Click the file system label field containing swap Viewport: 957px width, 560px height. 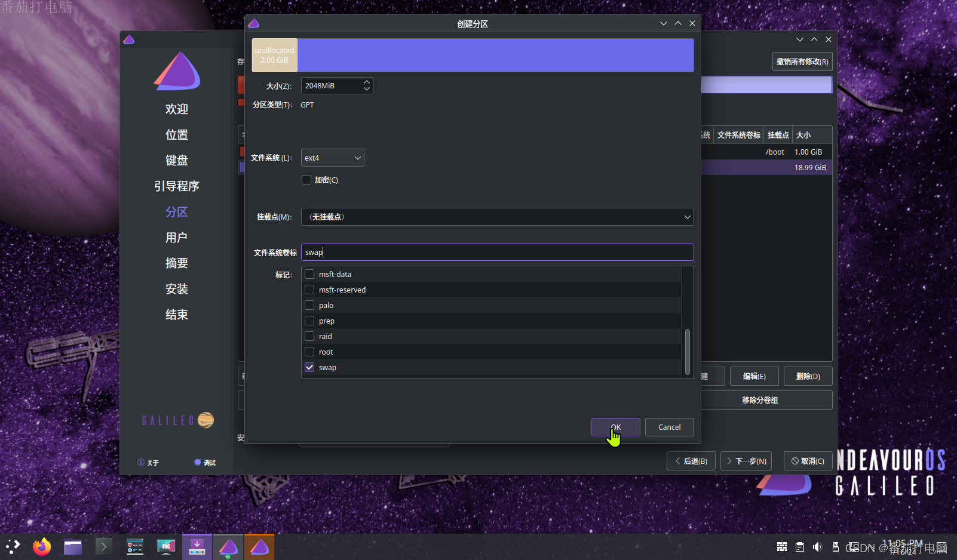pos(497,252)
